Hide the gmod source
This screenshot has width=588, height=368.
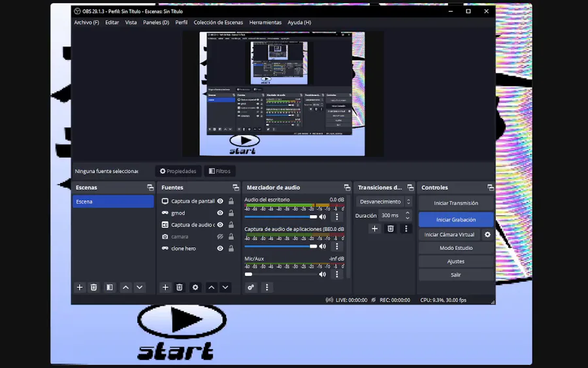(220, 213)
